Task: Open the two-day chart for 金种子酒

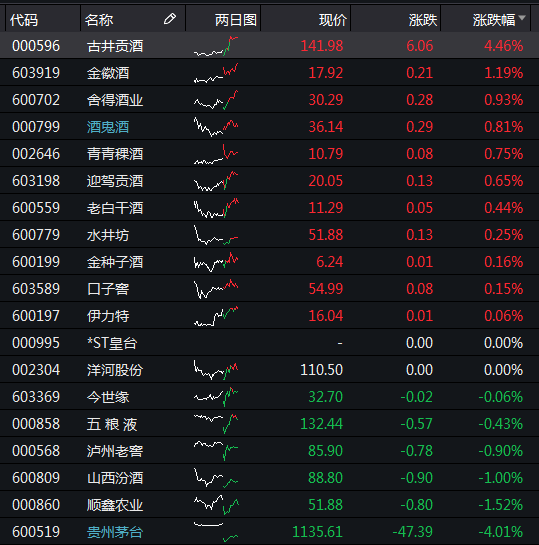Action: pos(216,262)
